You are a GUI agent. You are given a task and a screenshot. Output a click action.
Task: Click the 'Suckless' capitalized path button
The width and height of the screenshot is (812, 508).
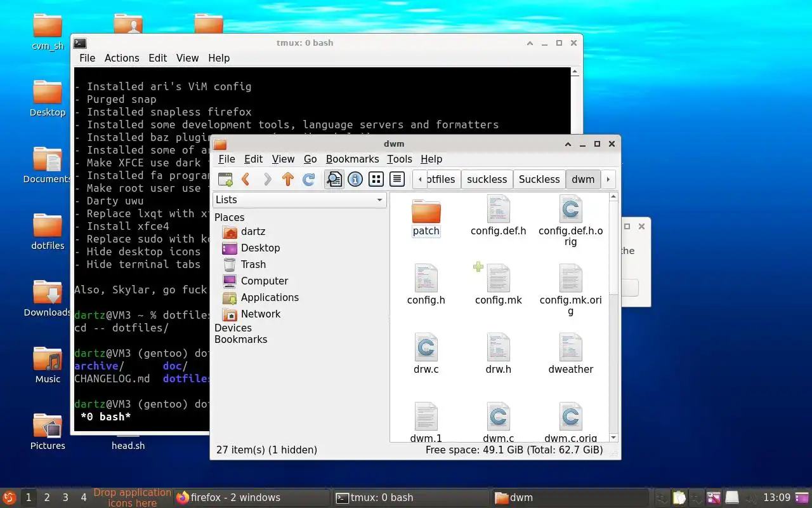coord(539,179)
